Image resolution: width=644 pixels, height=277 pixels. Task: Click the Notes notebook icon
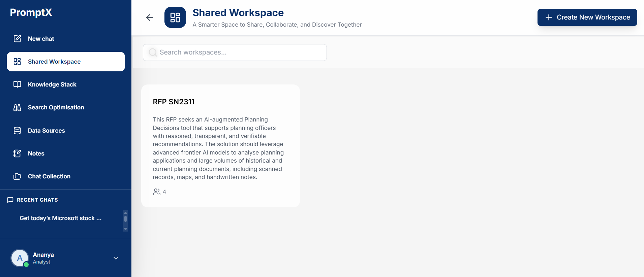click(17, 153)
